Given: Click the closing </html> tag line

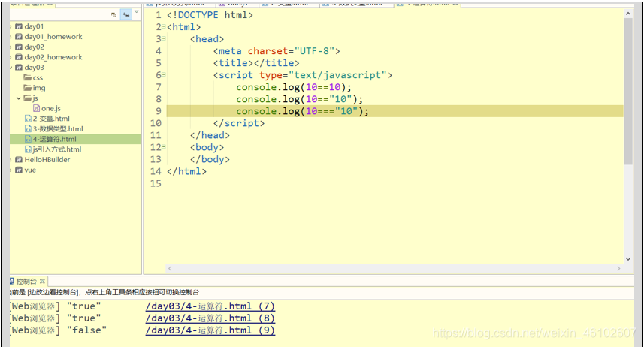Looking at the screenshot, I should (186, 171).
